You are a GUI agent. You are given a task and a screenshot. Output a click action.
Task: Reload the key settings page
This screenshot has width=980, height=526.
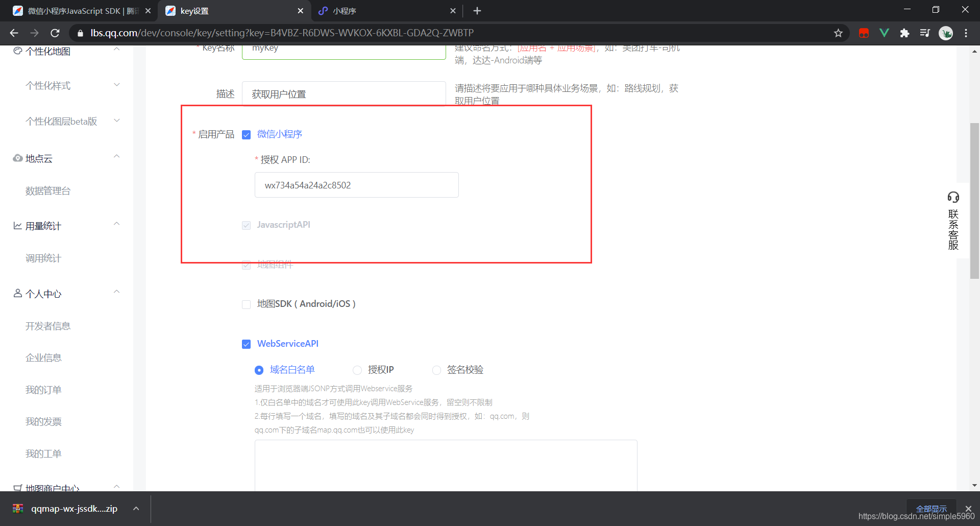pyautogui.click(x=55, y=33)
